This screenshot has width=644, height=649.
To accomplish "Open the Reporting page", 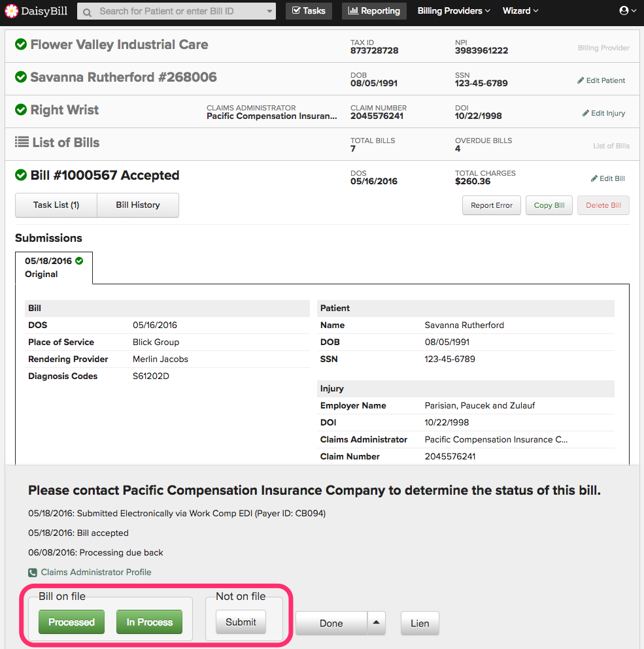I will click(375, 10).
